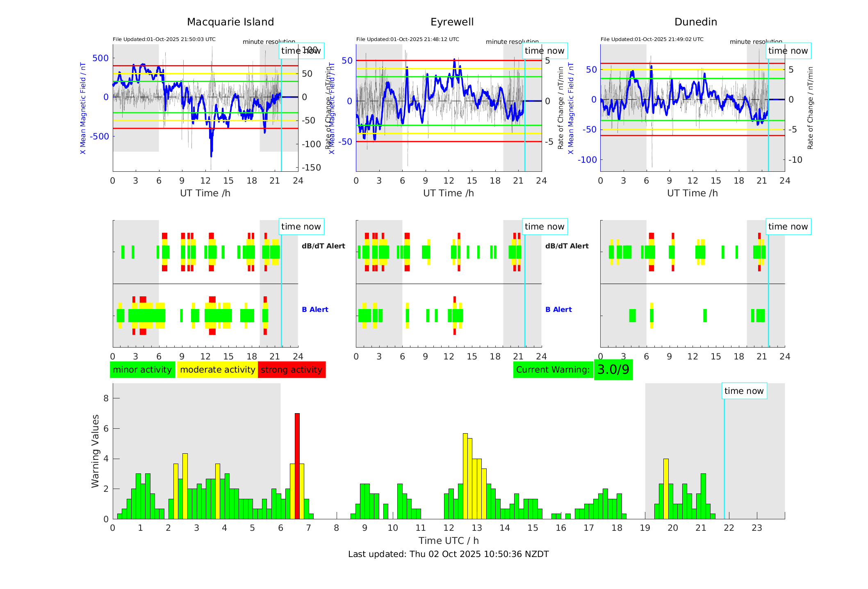The width and height of the screenshot is (868, 589).
Task: Click the Dunedin chart title
Action: 695,22
